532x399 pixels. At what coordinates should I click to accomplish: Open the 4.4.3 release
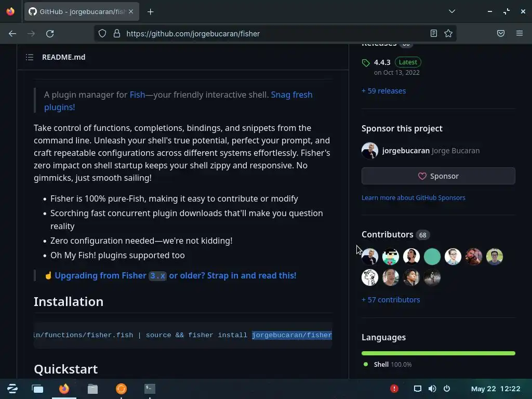(382, 62)
